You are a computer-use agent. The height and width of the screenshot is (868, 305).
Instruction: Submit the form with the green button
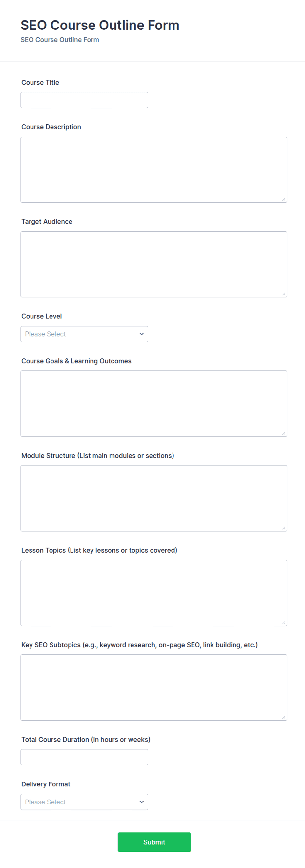pyautogui.click(x=154, y=842)
